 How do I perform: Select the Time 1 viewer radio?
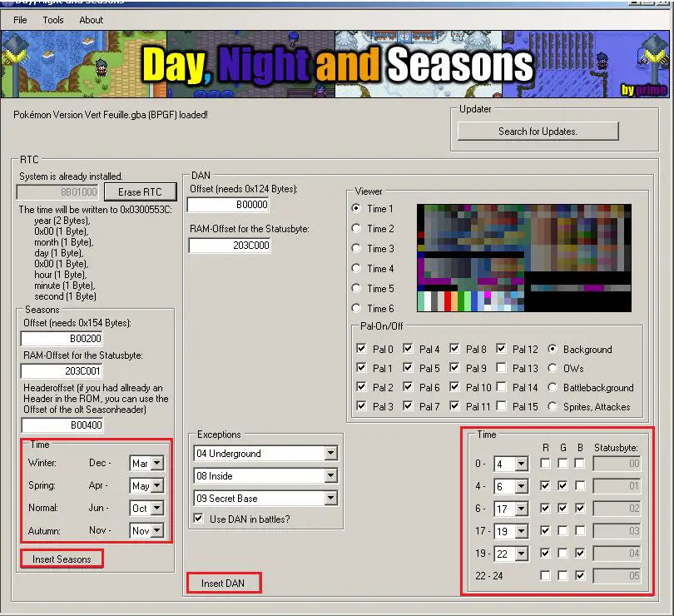[356, 208]
